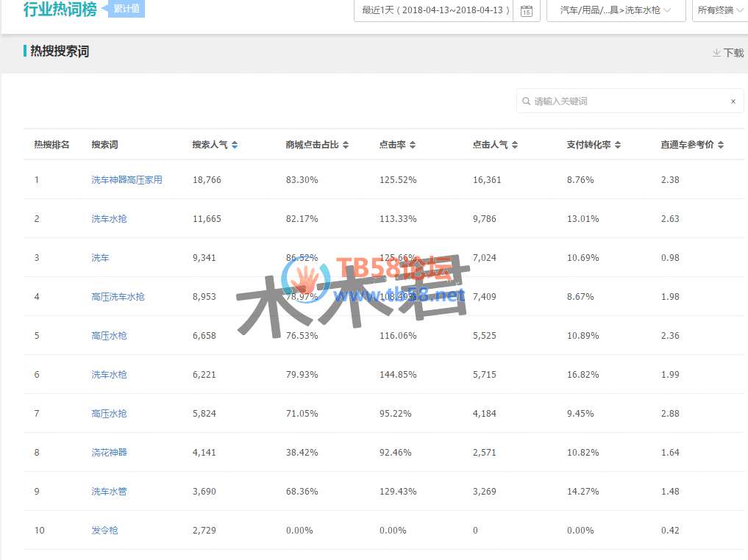Sort by 点击率 column arrows
The image size is (748, 560).
click(413, 146)
